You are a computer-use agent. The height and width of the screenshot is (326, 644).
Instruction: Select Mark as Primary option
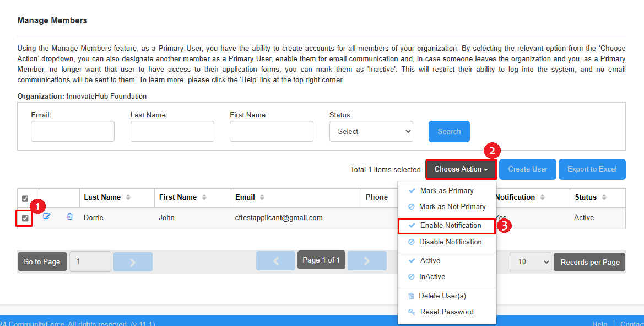coord(446,191)
